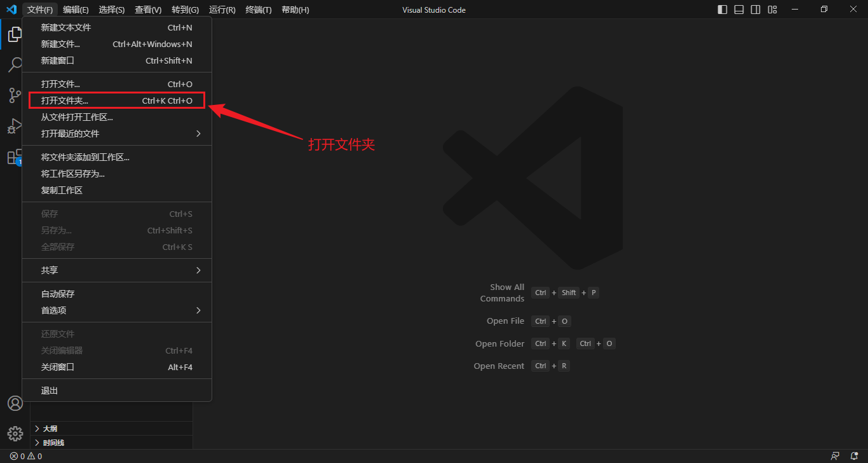The width and height of the screenshot is (868, 463).
Task: Toggle the bottom panel layout icon
Action: pyautogui.click(x=739, y=10)
